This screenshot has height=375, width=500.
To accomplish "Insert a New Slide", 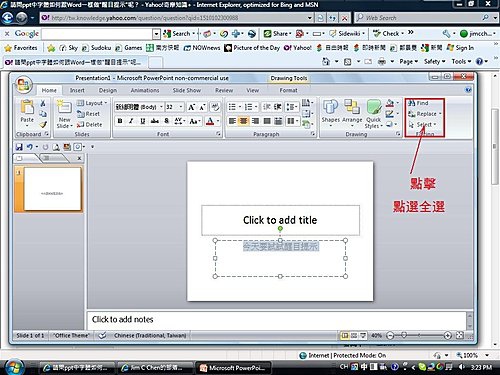I will click(x=64, y=114).
